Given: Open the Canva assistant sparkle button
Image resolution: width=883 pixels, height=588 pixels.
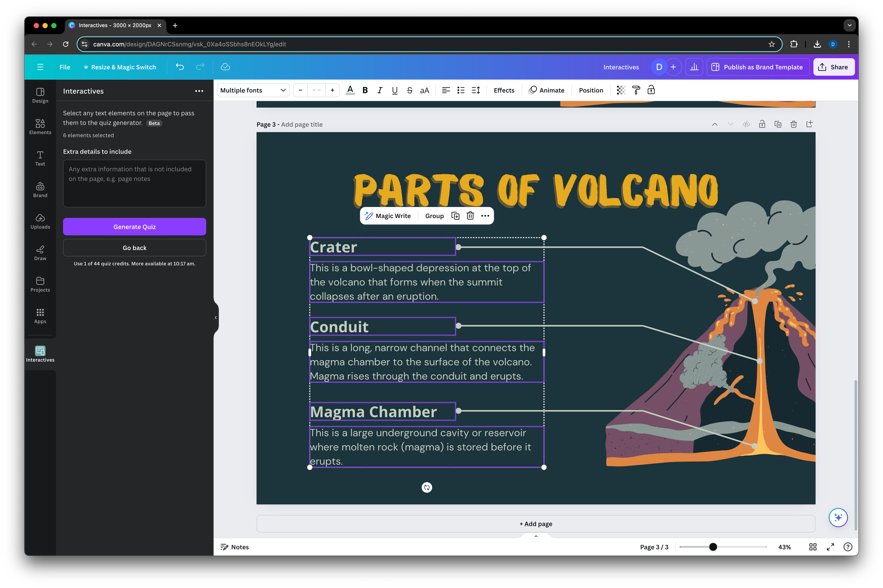Looking at the screenshot, I should click(838, 518).
